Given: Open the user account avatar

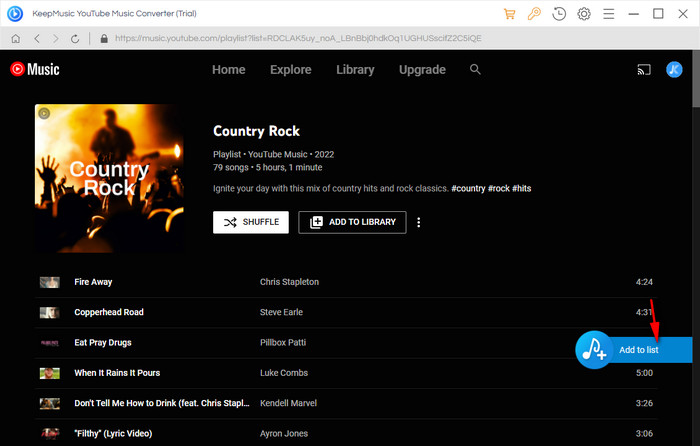Looking at the screenshot, I should [x=674, y=70].
